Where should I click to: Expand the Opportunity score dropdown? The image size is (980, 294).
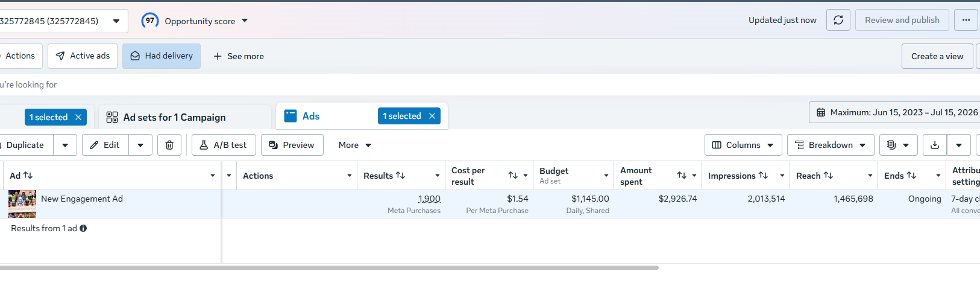pos(245,21)
